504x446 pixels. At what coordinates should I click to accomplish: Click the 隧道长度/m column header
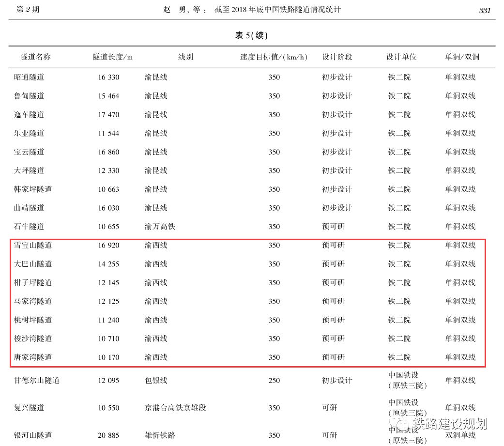click(112, 57)
